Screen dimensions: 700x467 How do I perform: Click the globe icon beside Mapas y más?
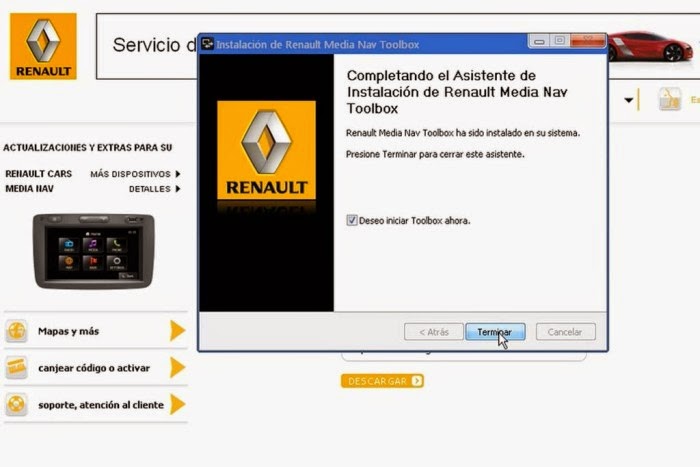point(17,331)
